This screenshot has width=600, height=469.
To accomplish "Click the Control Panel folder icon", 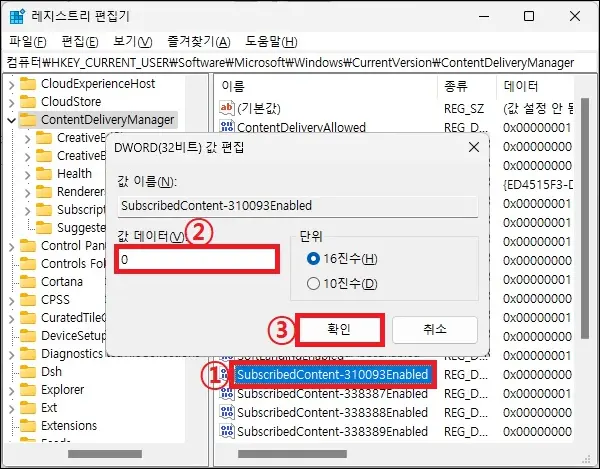I will pyautogui.click(x=28, y=246).
